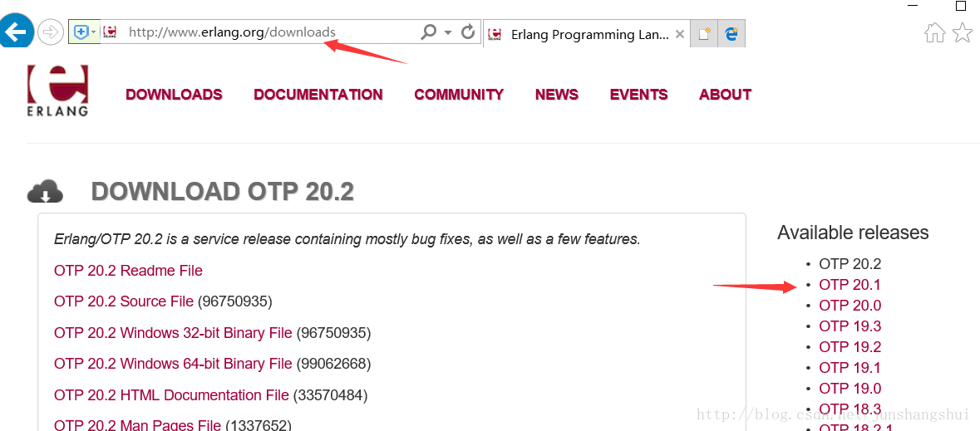Maximize the browser window
Screen dimensions: 980x431
[x=961, y=6]
